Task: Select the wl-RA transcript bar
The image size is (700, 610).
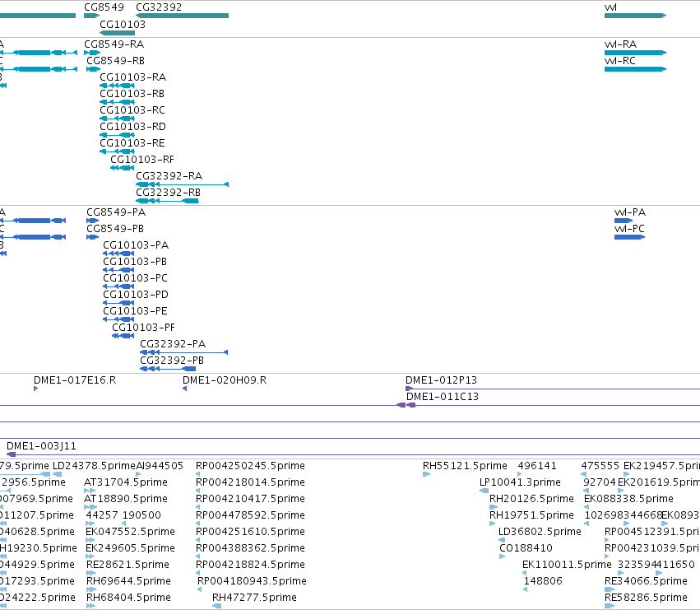Action: point(635,53)
